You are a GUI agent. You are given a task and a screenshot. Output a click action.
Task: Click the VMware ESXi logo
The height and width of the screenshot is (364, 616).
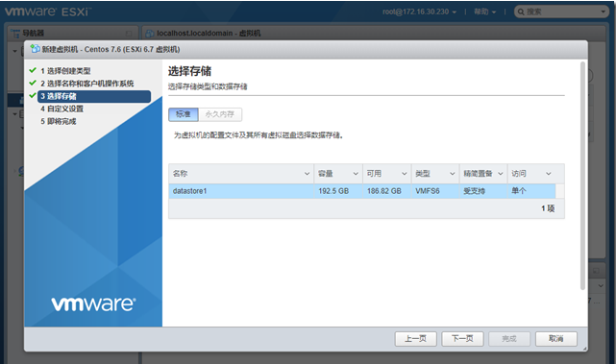(x=47, y=11)
